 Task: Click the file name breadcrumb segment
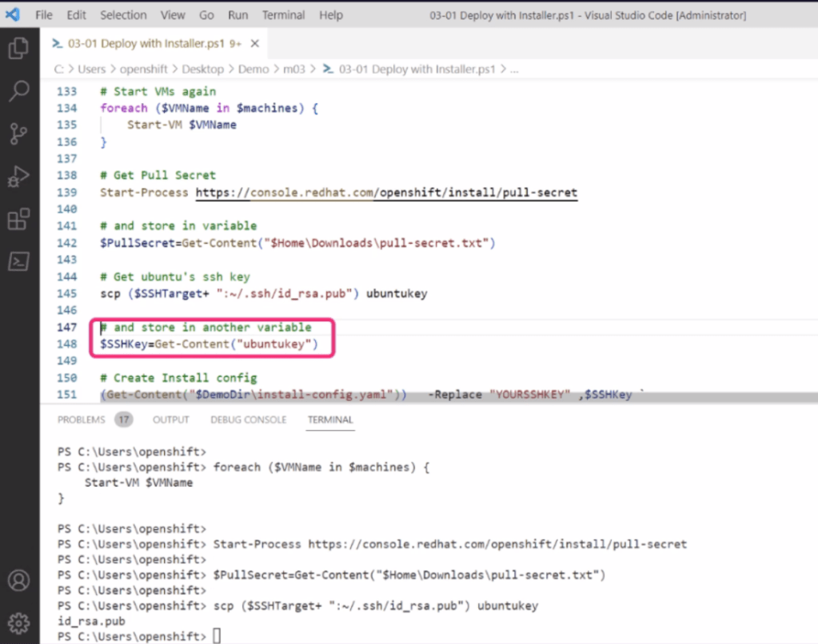tap(417, 69)
